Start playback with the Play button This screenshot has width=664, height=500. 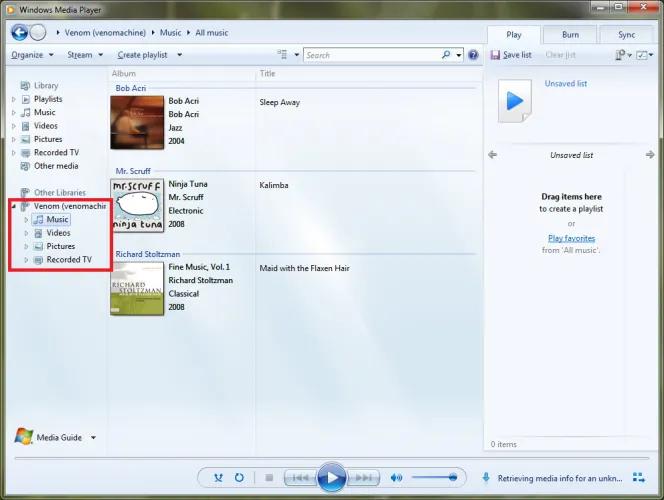pyautogui.click(x=332, y=477)
